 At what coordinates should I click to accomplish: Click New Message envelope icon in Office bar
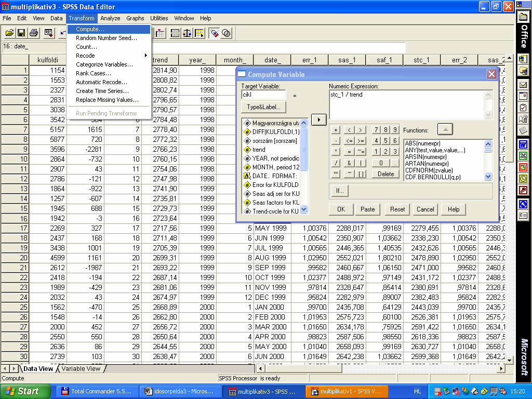tap(523, 85)
